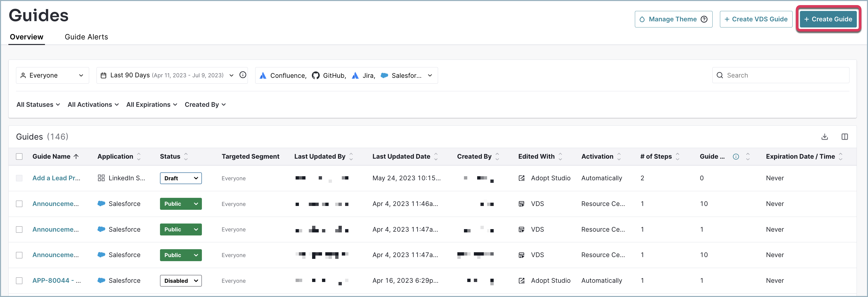Image resolution: width=868 pixels, height=297 pixels.
Task: Sort by # of Steps arrows
Action: click(x=677, y=156)
